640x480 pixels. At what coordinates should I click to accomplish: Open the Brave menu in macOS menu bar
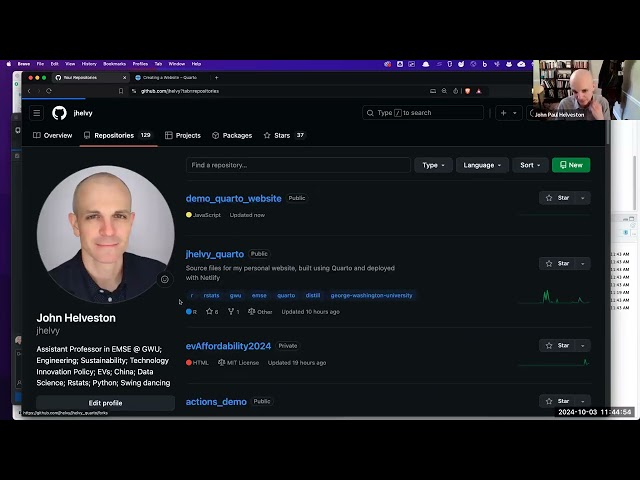tap(24, 64)
